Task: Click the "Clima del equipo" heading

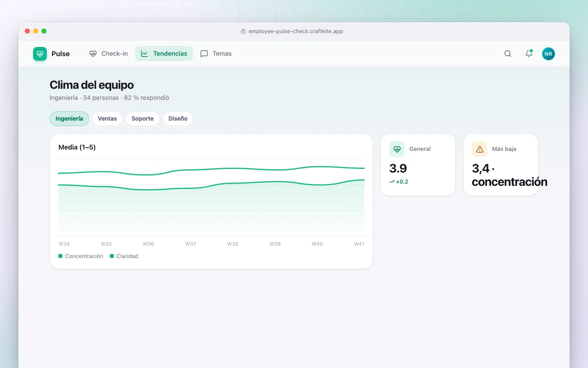Action: click(92, 85)
